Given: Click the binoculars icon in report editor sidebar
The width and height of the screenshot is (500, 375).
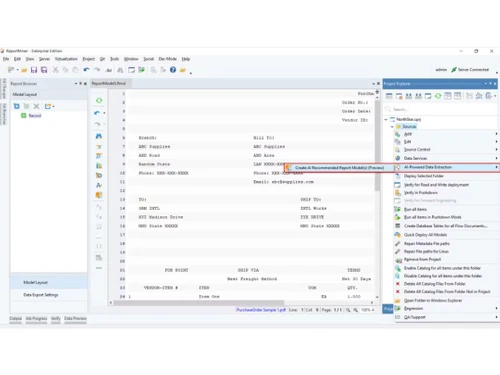Looking at the screenshot, I should tap(99, 136).
